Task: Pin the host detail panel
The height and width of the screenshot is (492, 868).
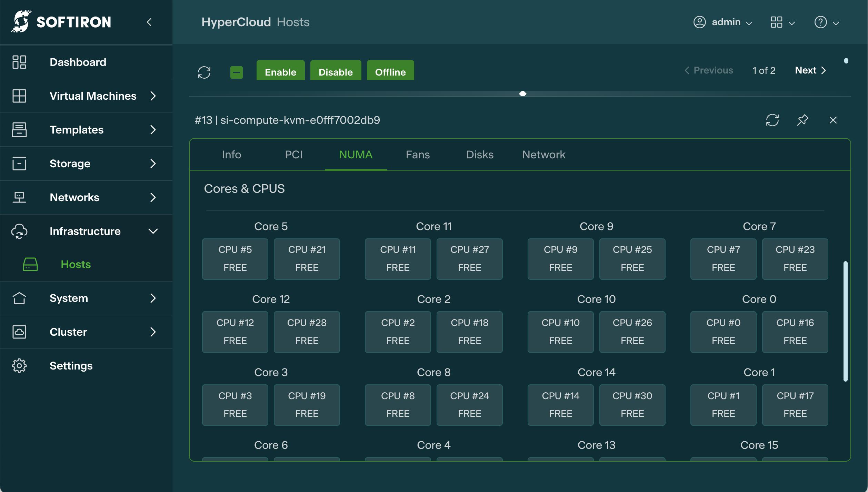Action: [x=802, y=120]
